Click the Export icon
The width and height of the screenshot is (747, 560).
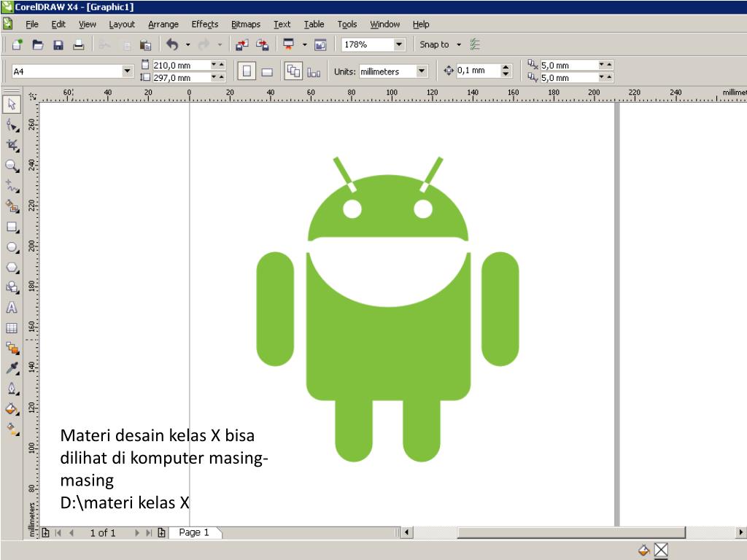point(263,44)
